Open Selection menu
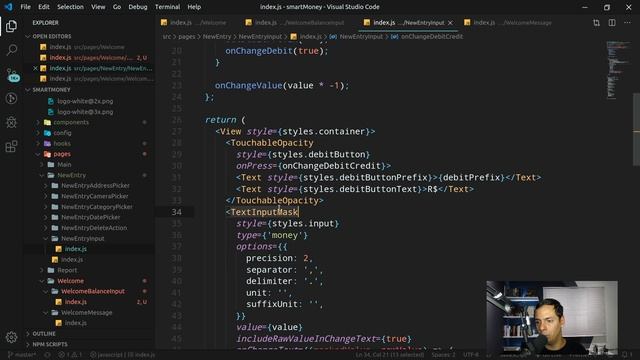640x360 pixels. 70,7
